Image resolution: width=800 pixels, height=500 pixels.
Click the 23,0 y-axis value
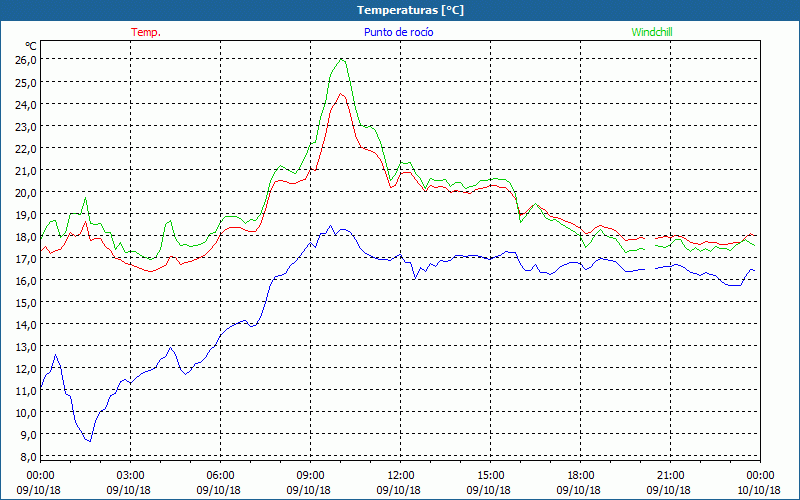click(26, 127)
